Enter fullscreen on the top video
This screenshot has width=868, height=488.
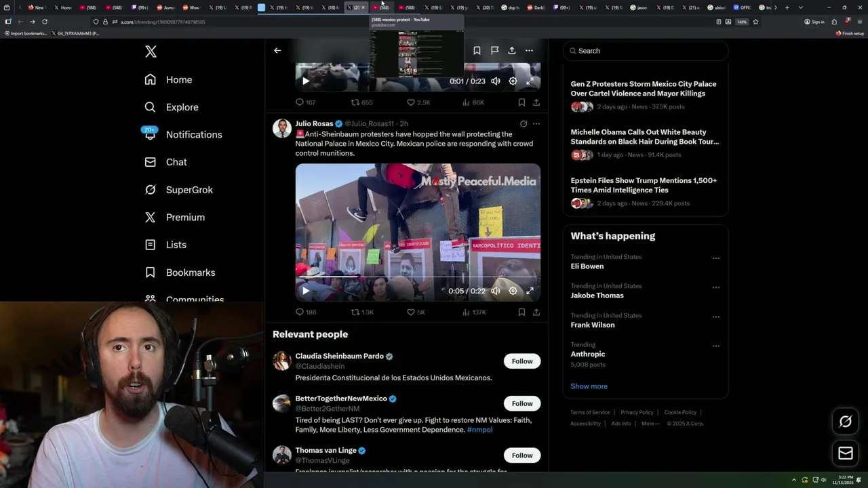(x=530, y=81)
